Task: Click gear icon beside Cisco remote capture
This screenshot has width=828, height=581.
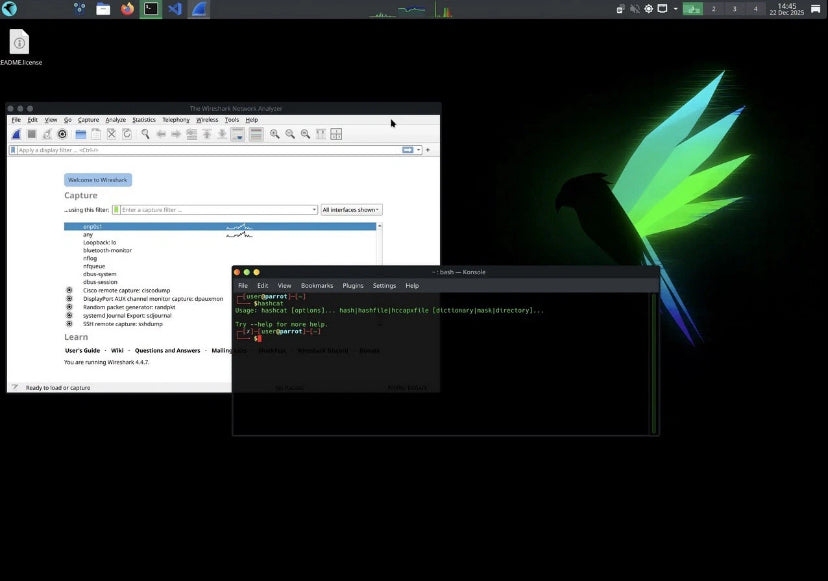Action: (69, 290)
